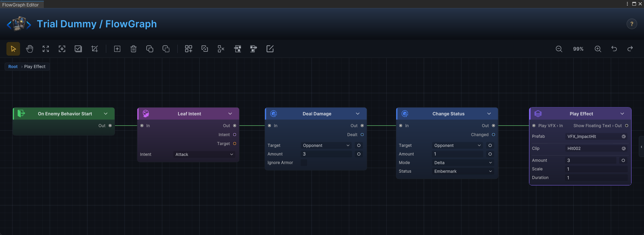Click the Leaf Intent Intent output port
The width and height of the screenshot is (644, 235).
(x=234, y=135)
